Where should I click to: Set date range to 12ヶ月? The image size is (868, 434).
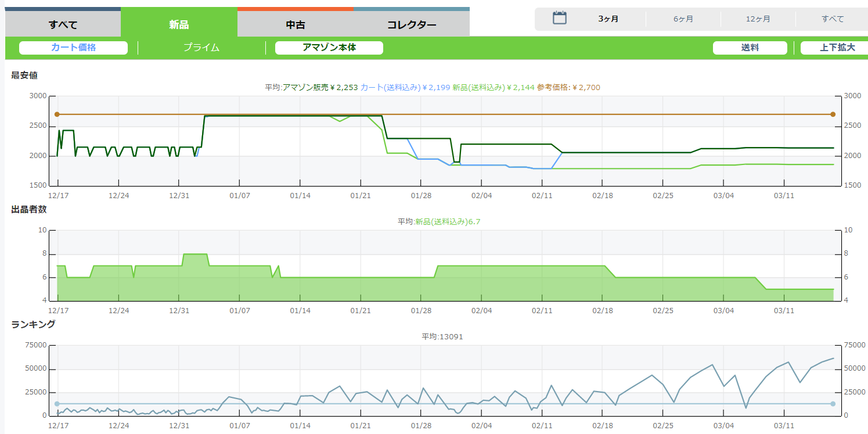tap(758, 19)
